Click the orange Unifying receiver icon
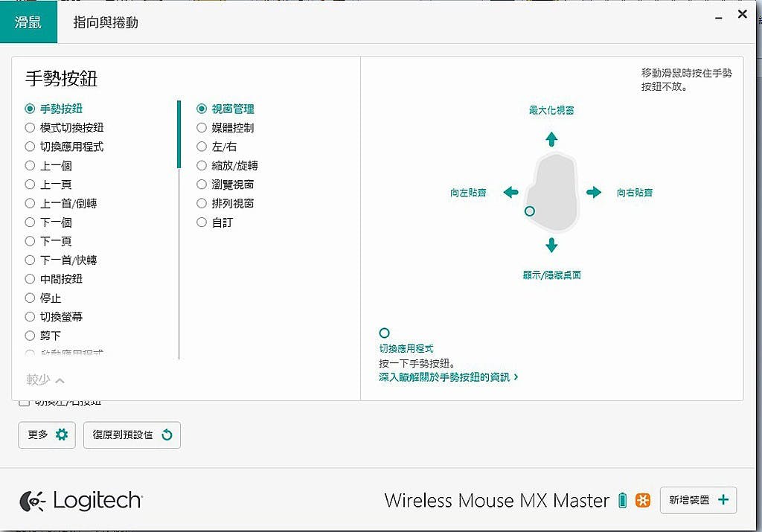The width and height of the screenshot is (762, 532). pyautogui.click(x=642, y=500)
